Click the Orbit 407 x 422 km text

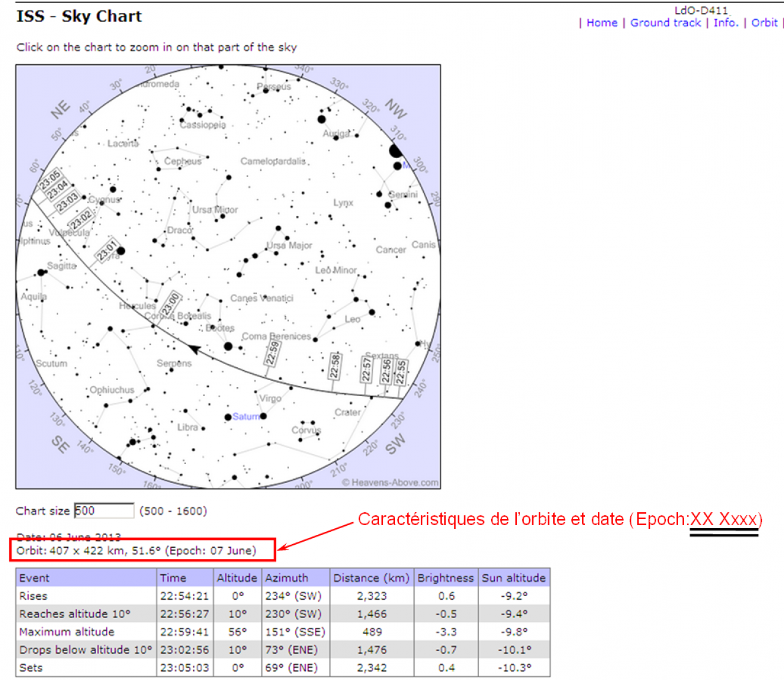[136, 550]
